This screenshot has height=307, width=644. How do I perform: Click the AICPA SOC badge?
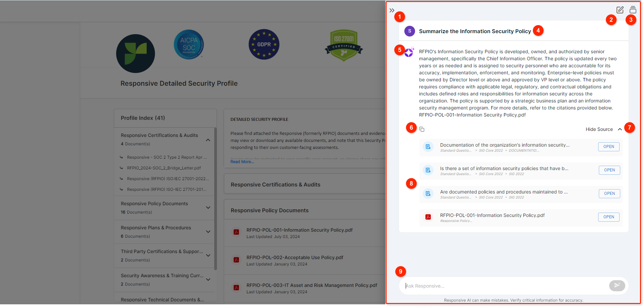tap(189, 45)
